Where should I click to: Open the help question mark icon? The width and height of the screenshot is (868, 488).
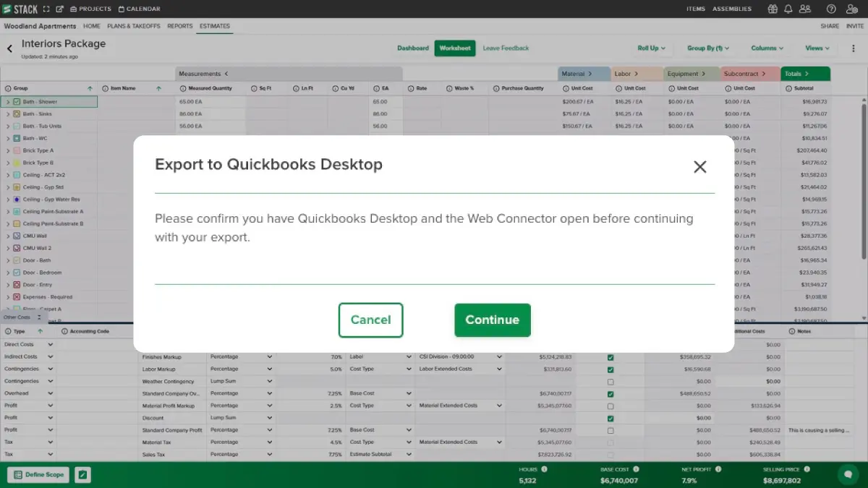[x=831, y=9]
